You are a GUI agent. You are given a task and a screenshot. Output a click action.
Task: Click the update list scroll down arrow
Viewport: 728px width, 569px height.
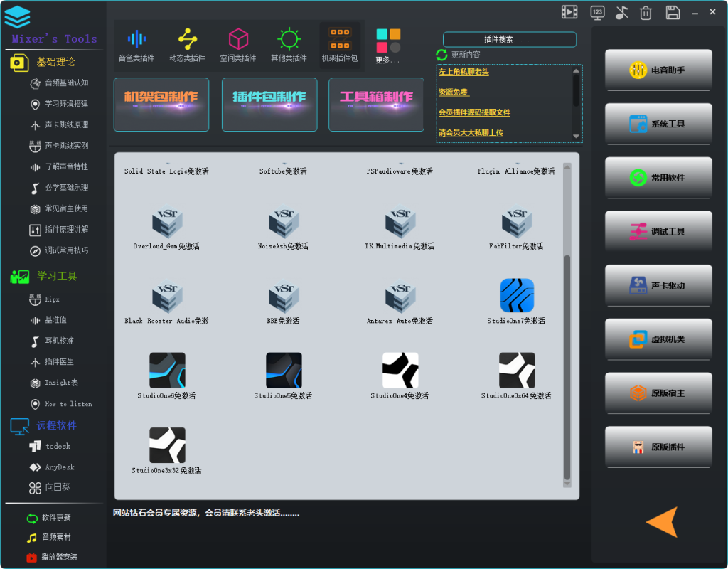click(576, 137)
